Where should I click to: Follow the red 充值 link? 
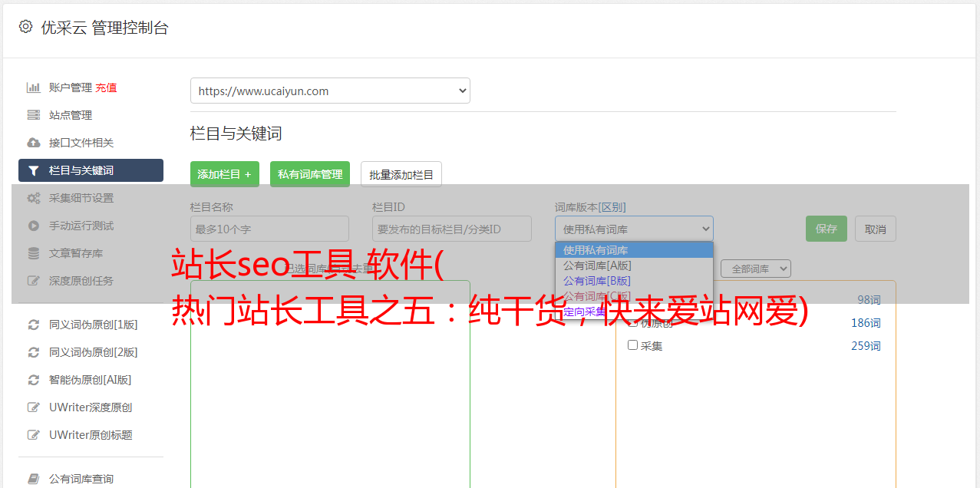pyautogui.click(x=106, y=87)
